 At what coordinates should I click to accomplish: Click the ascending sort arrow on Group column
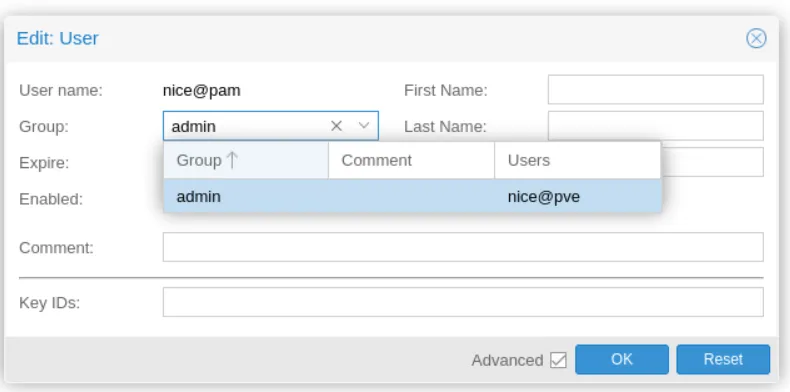coord(232,160)
